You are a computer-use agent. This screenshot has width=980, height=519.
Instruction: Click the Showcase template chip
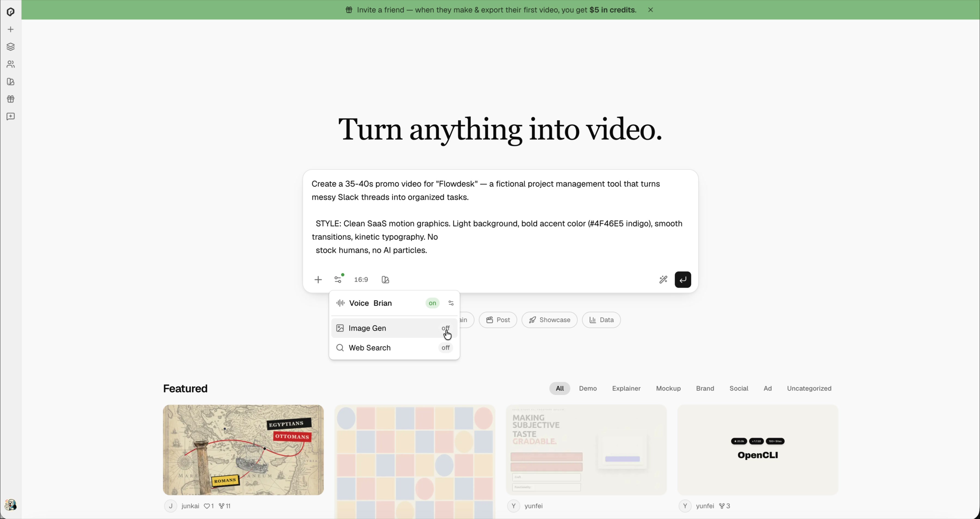(549, 320)
